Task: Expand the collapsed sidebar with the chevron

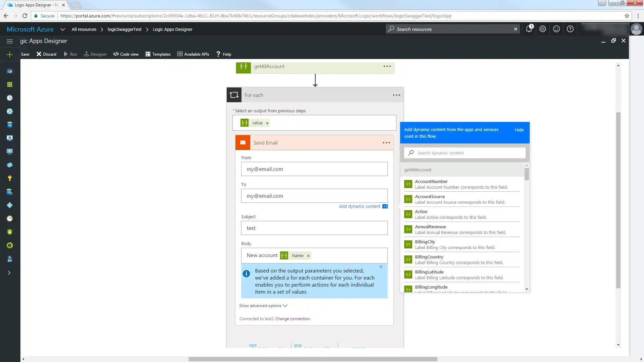Action: [10, 273]
